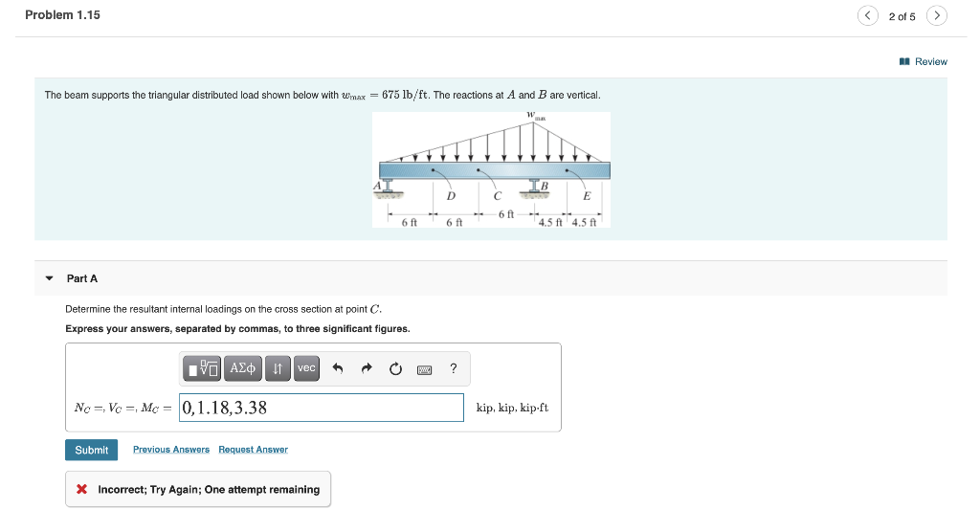
Task: Show keyboard shortcuts icon
Action: 424,370
